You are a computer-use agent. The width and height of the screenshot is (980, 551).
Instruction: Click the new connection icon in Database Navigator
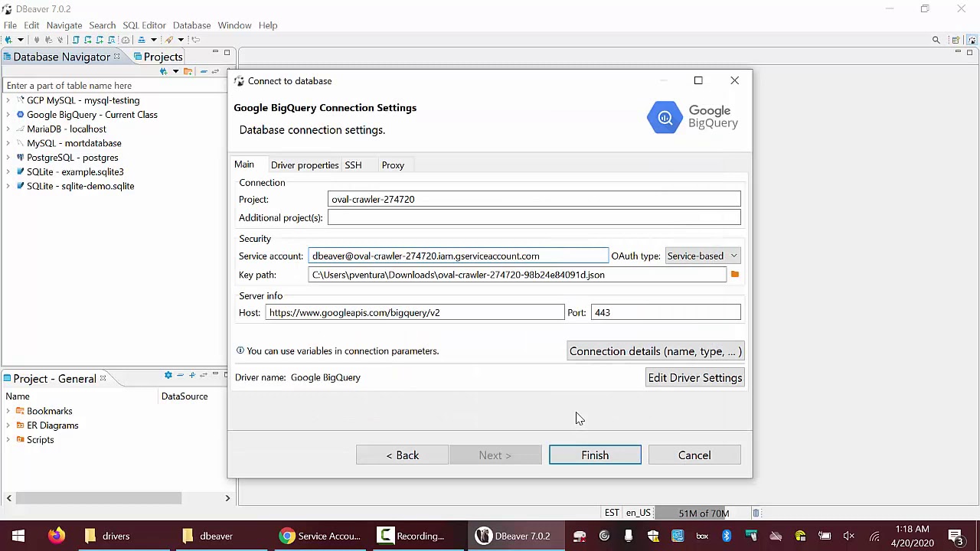pyautogui.click(x=164, y=71)
